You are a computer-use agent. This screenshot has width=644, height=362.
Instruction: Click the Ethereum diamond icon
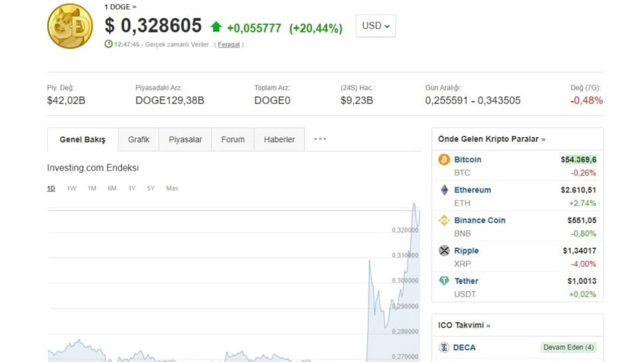[444, 190]
